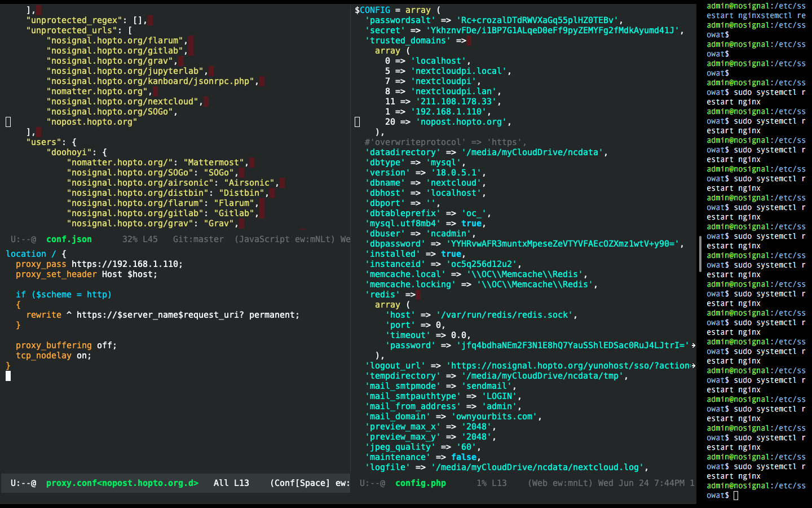The image size is (812, 508).
Task: Open the (JavaScript ew:mNLt) mode indicator
Action: (284, 239)
